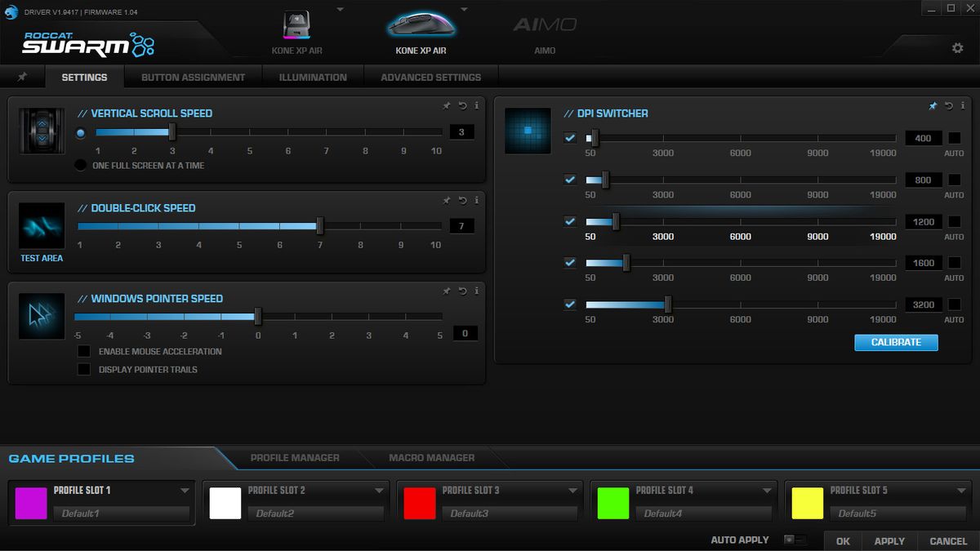Select the Kone XP Air mouse device icon
Image resolution: width=980 pixels, height=551 pixels.
(x=421, y=24)
